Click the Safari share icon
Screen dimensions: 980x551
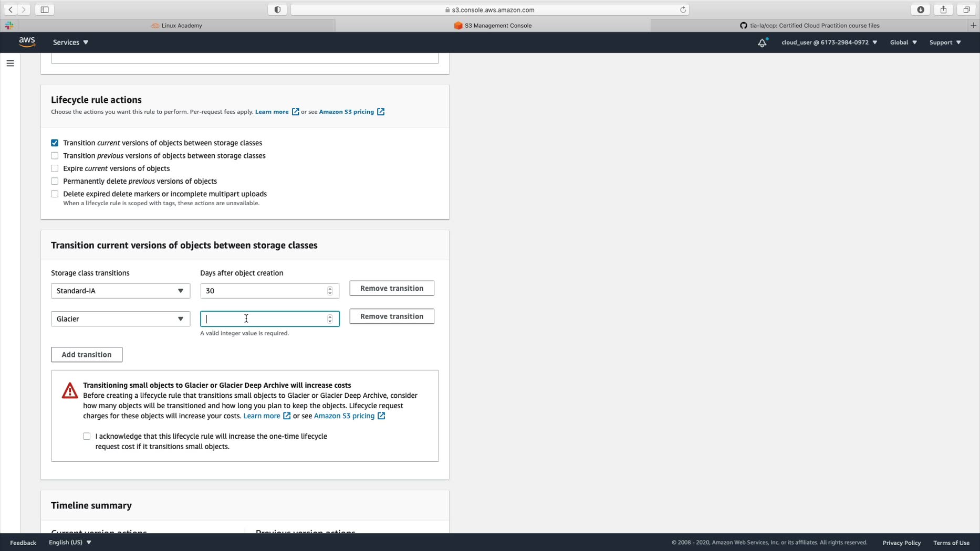[x=944, y=9]
